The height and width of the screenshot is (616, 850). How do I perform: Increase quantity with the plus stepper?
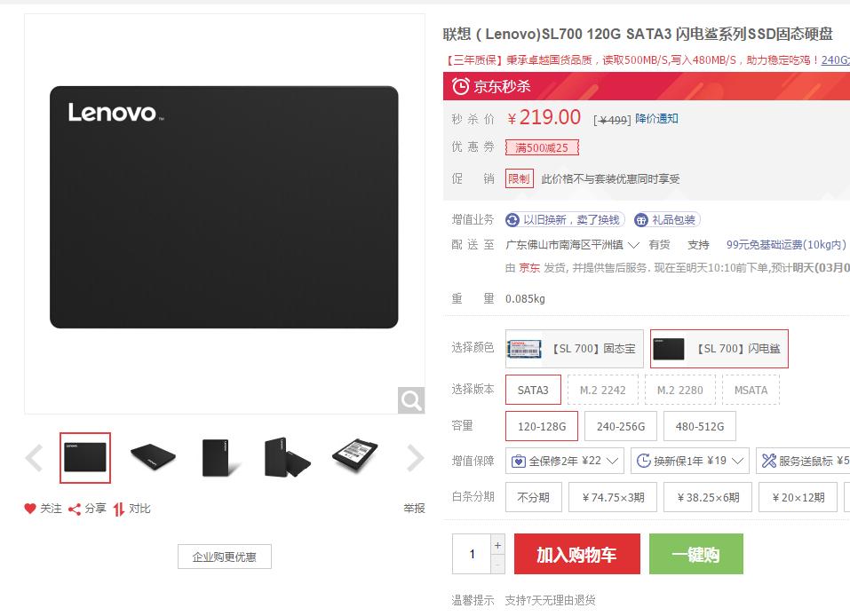click(497, 545)
